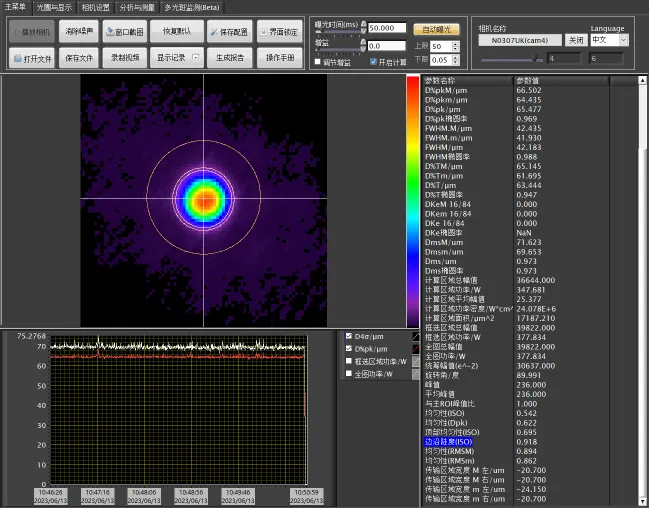Expand the 显示记录 dropdown arrow
Screen dimensions: 649x508
(x=196, y=58)
